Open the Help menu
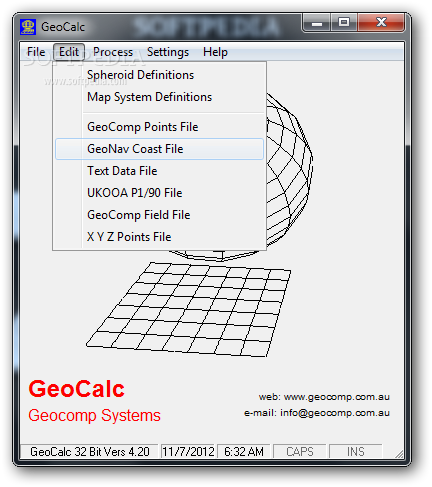 click(x=215, y=52)
